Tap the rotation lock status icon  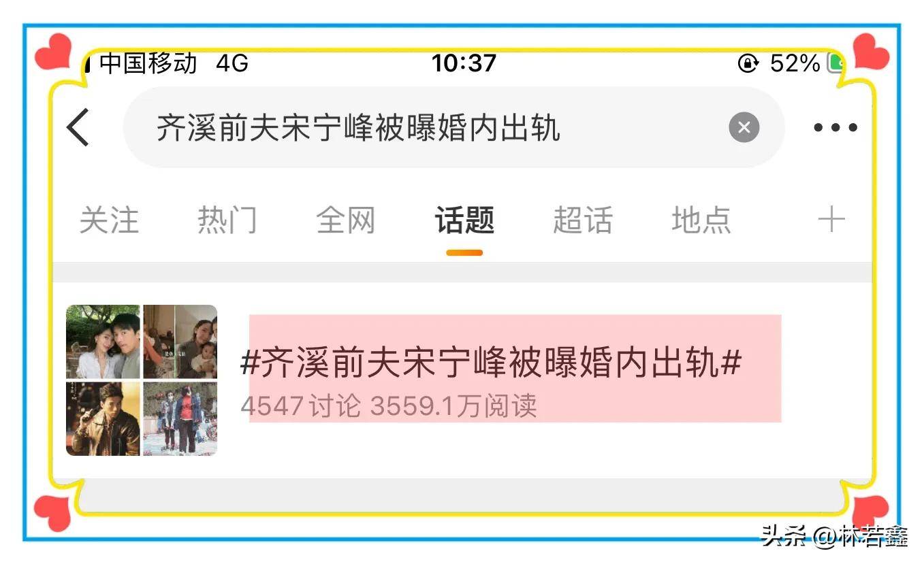(748, 64)
